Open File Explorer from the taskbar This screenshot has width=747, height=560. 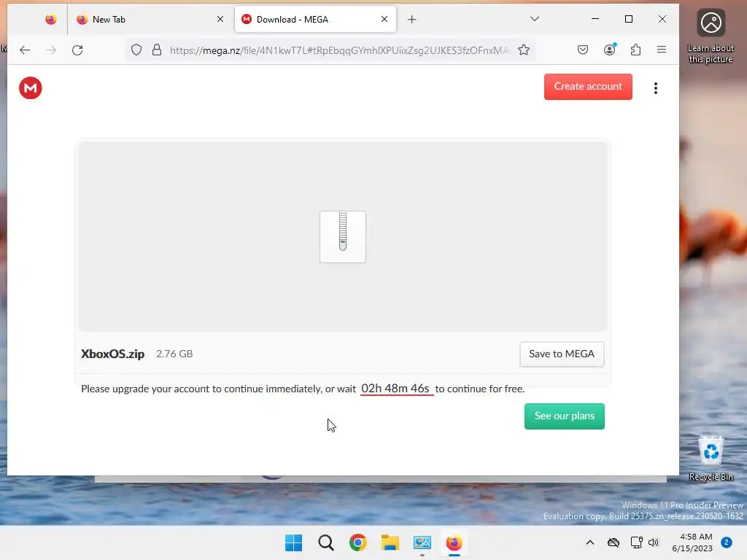click(x=390, y=542)
